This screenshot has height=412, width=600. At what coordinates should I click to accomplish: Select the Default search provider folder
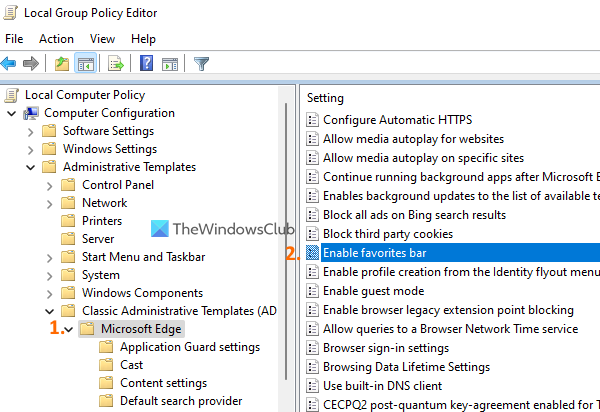pyautogui.click(x=181, y=401)
